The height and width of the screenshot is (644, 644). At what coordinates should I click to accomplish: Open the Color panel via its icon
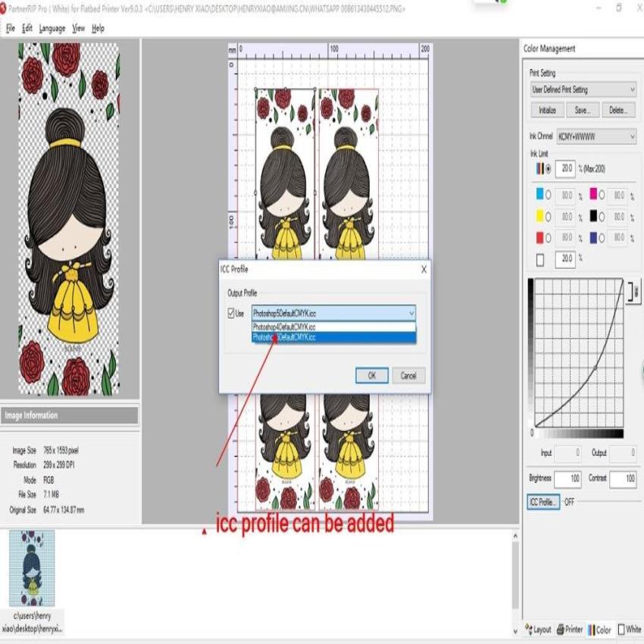point(591,630)
